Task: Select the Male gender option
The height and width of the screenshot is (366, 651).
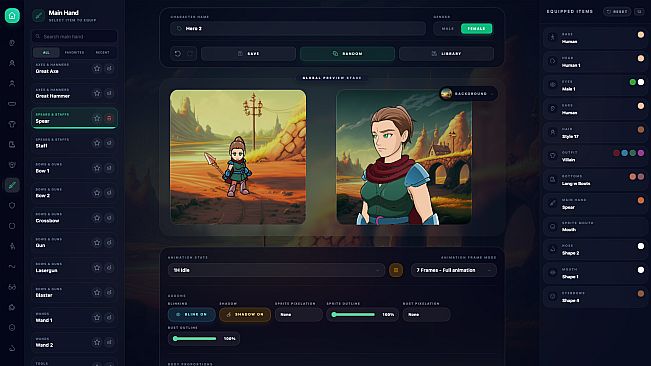Action: coord(448,29)
